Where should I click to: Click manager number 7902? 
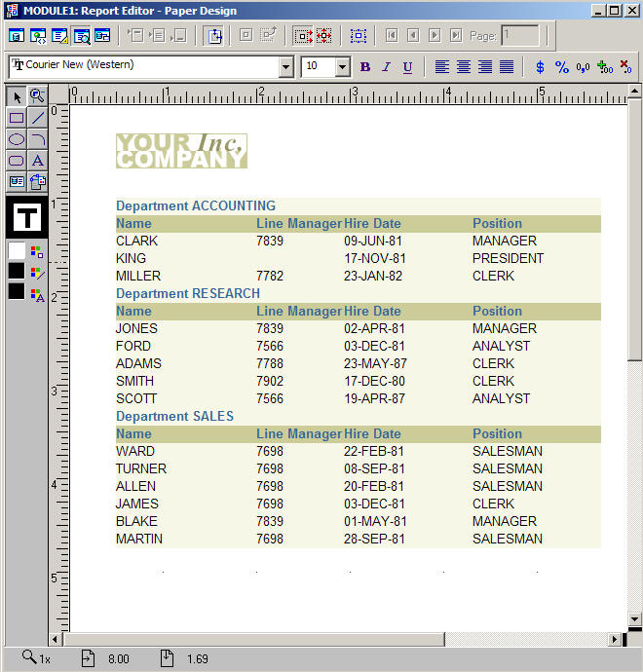coord(270,381)
